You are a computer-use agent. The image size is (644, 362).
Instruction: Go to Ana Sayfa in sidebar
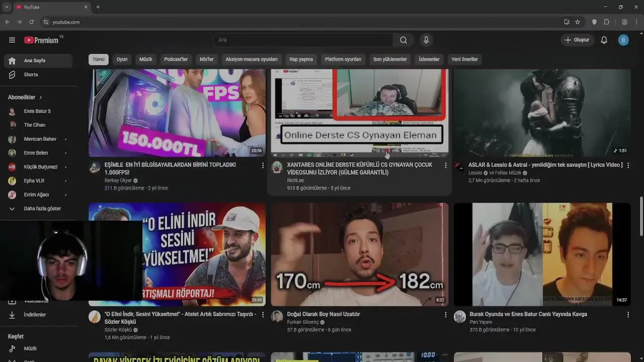[x=39, y=60]
